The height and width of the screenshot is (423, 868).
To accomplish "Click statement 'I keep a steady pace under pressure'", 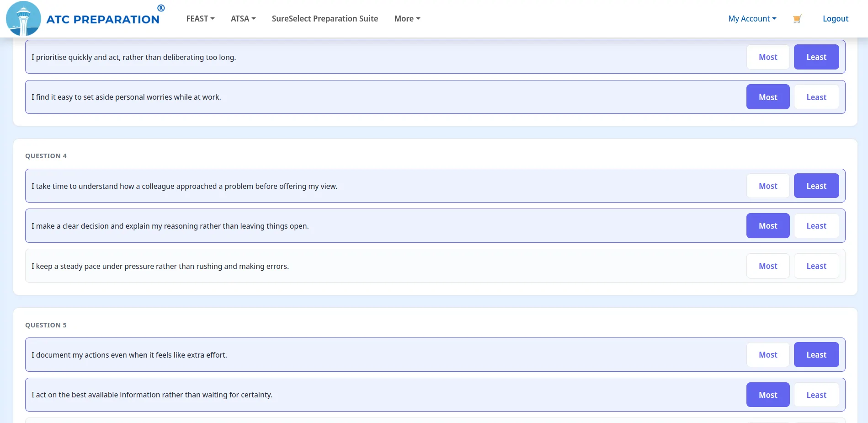I will click(160, 266).
